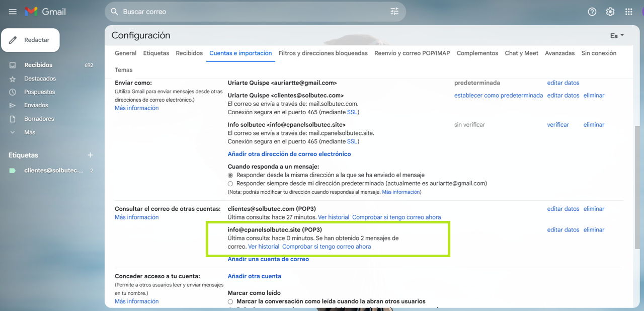Open the Settings gear icon
Image resolution: width=644 pixels, height=311 pixels.
point(610,12)
